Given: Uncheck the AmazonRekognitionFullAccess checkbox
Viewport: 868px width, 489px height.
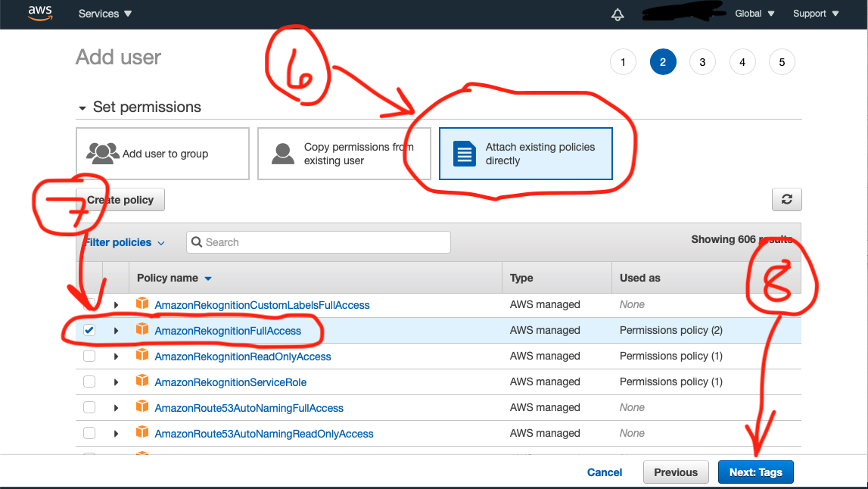Looking at the screenshot, I should (89, 330).
